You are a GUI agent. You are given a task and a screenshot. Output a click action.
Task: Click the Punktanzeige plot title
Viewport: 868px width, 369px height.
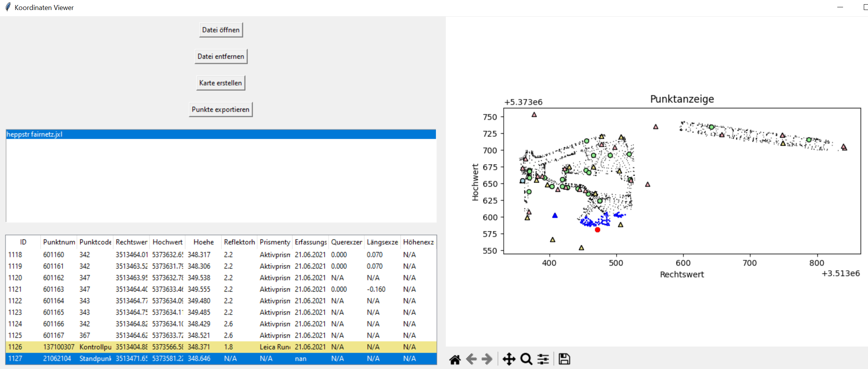[x=682, y=99]
